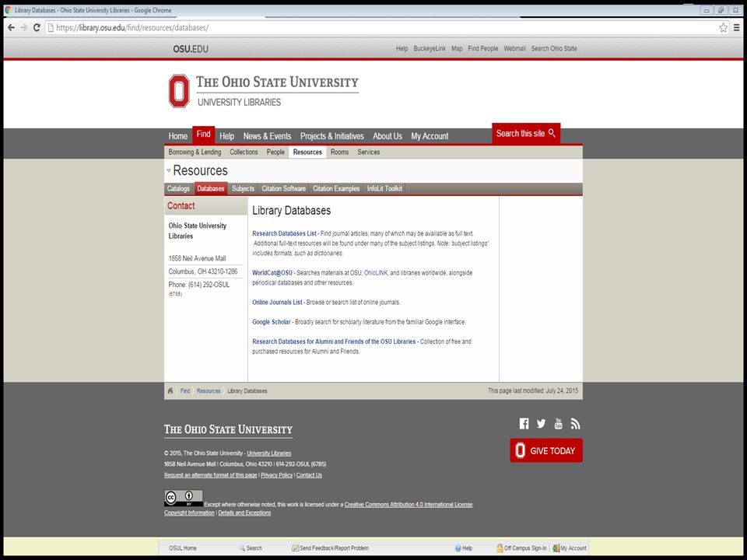
Task: Open the Contact Us footer link
Action: click(x=309, y=475)
